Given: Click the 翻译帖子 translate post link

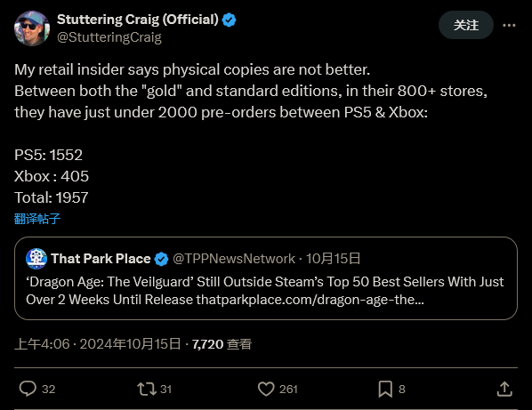Looking at the screenshot, I should [37, 219].
